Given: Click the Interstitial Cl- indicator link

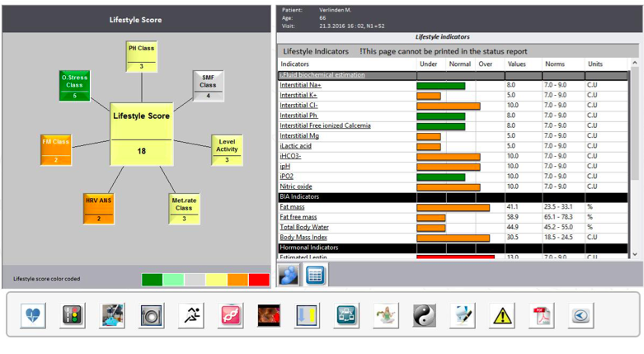Looking at the screenshot, I should (x=298, y=106).
